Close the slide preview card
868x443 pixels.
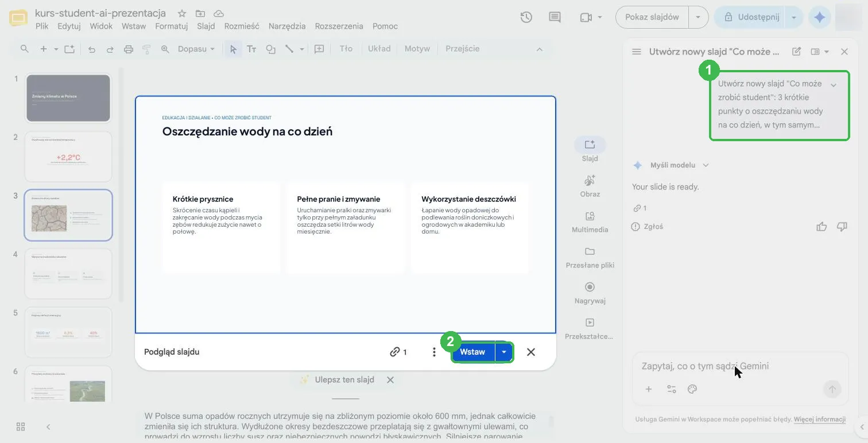click(x=531, y=352)
